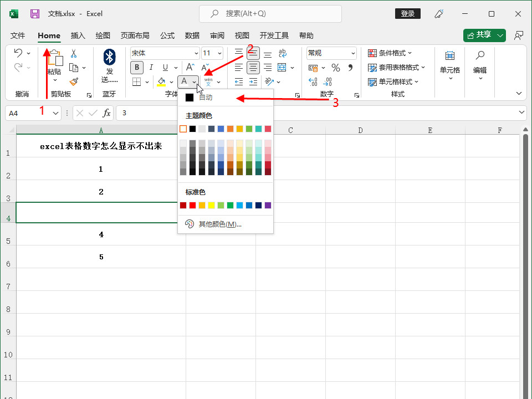Open the 套用表格格式 dropdown

396,68
